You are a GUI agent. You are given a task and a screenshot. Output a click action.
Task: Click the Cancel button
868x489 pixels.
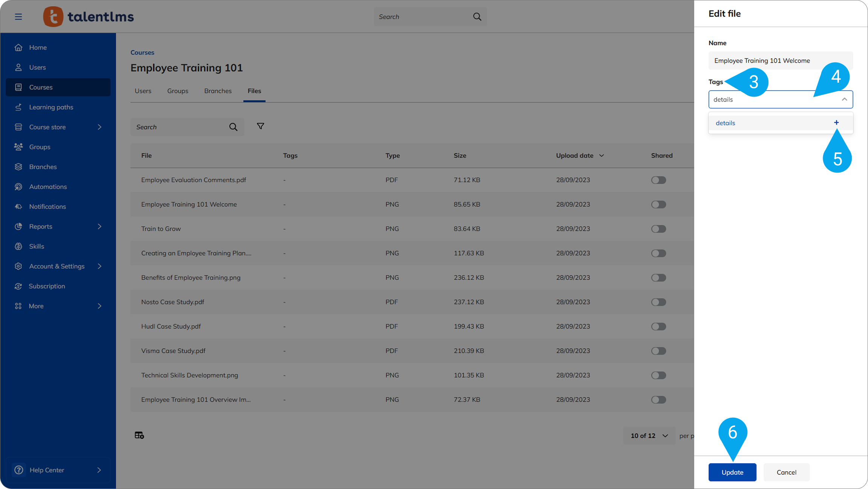[x=786, y=472]
